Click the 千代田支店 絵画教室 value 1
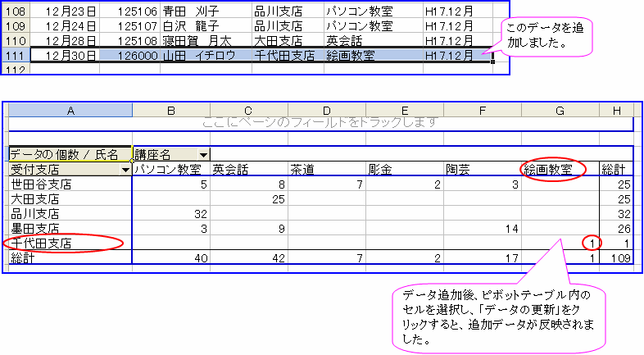Image resolution: width=644 pixels, height=355 pixels. point(560,243)
